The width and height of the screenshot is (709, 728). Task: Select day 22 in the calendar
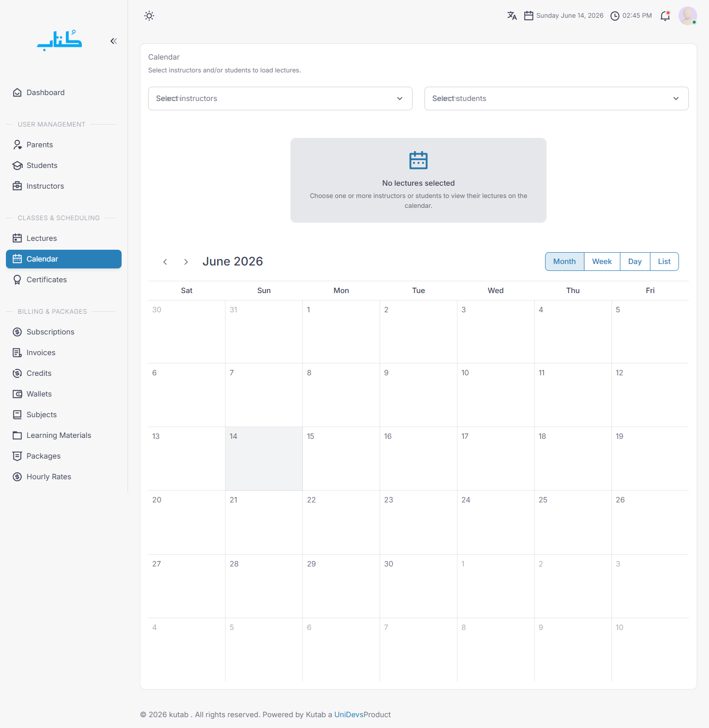(312, 500)
